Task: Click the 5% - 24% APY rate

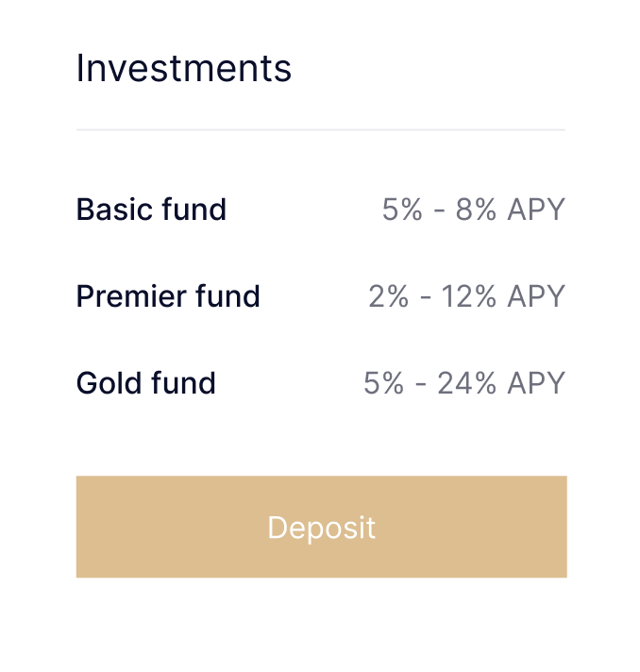Action: coord(463,383)
